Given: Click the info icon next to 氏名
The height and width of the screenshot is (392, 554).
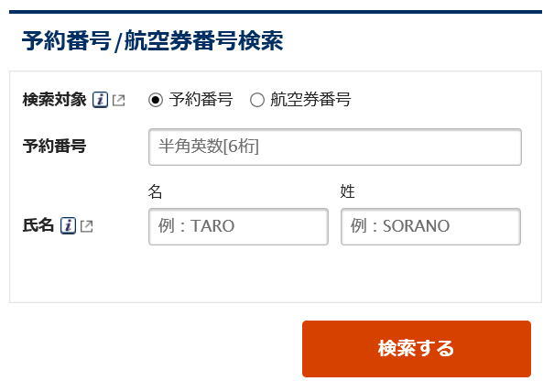Looking at the screenshot, I should [68, 225].
